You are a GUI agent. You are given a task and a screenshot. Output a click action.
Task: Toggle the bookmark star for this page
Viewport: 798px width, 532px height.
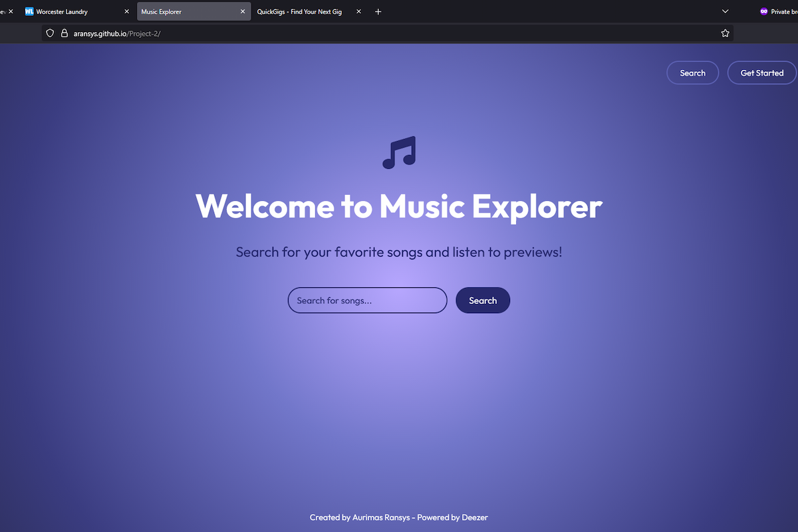(x=725, y=33)
